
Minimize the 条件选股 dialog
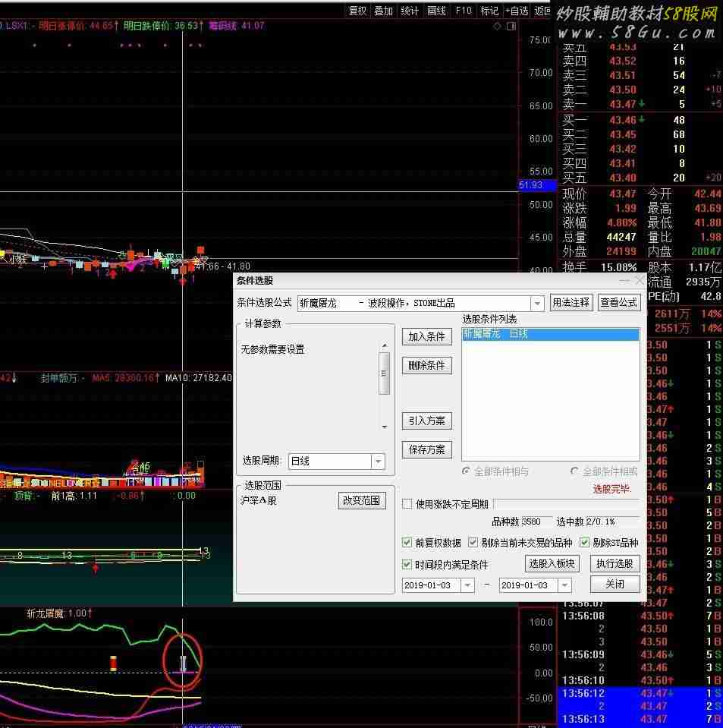[x=624, y=280]
